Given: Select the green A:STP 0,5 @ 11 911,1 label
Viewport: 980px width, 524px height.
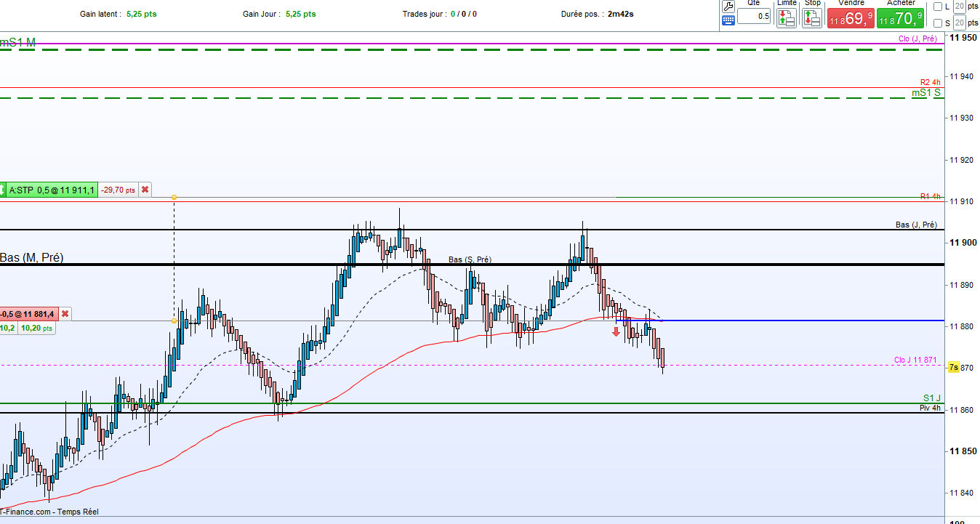Looking at the screenshot, I should [x=52, y=190].
